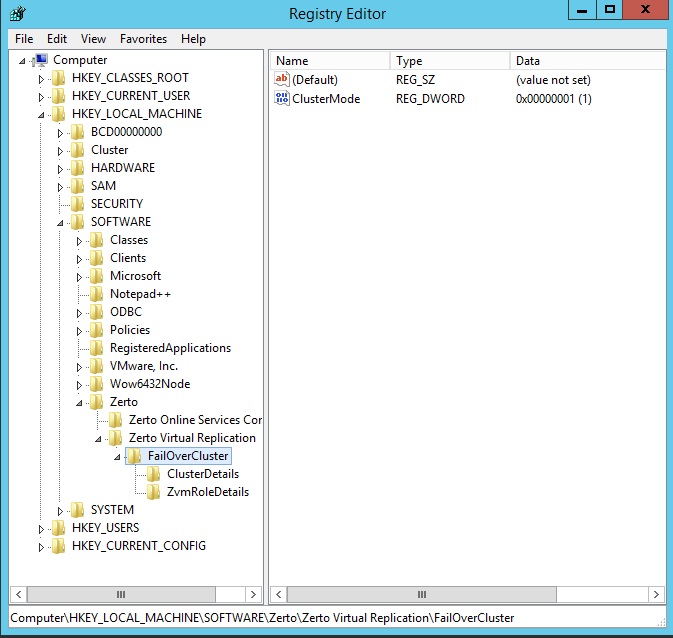
Task: Open the File menu
Action: [x=24, y=39]
